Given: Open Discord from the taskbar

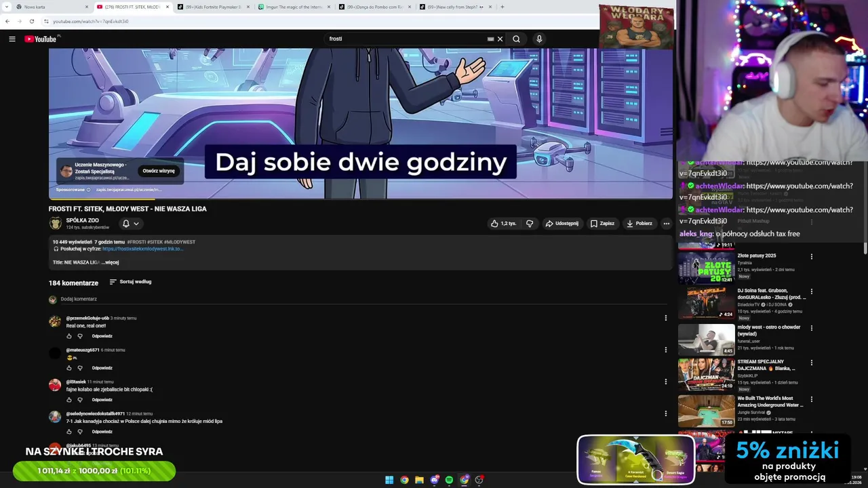Looking at the screenshot, I should click(x=434, y=480).
